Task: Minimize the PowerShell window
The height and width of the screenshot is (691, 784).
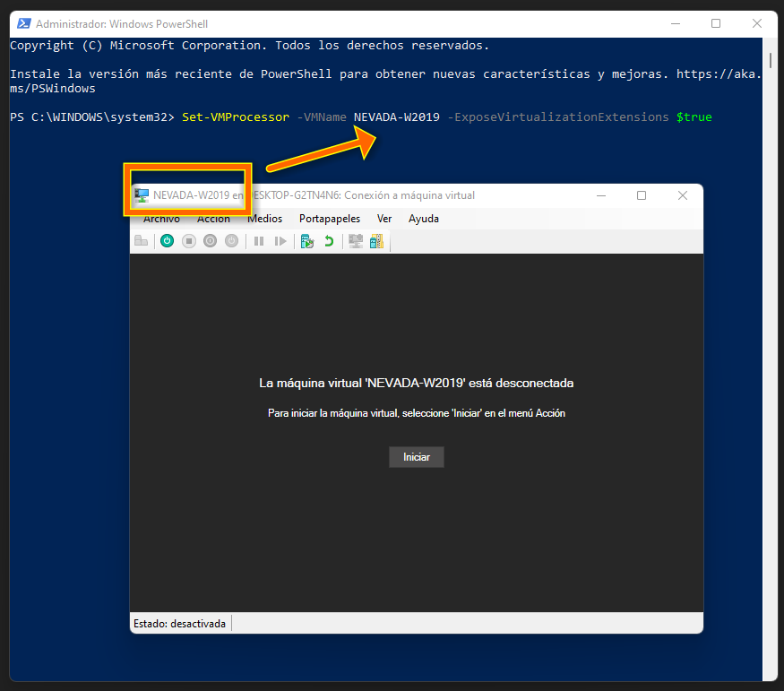Action: 676,23
